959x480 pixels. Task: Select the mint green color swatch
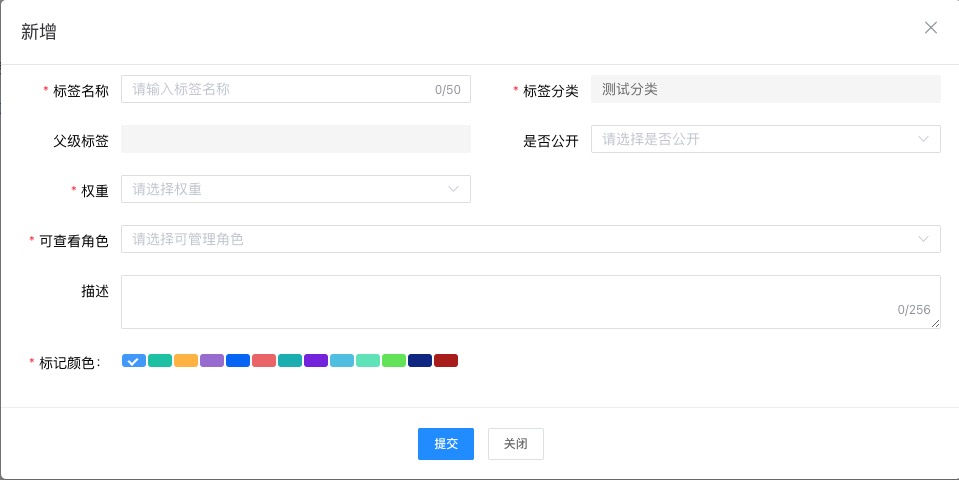(x=368, y=361)
